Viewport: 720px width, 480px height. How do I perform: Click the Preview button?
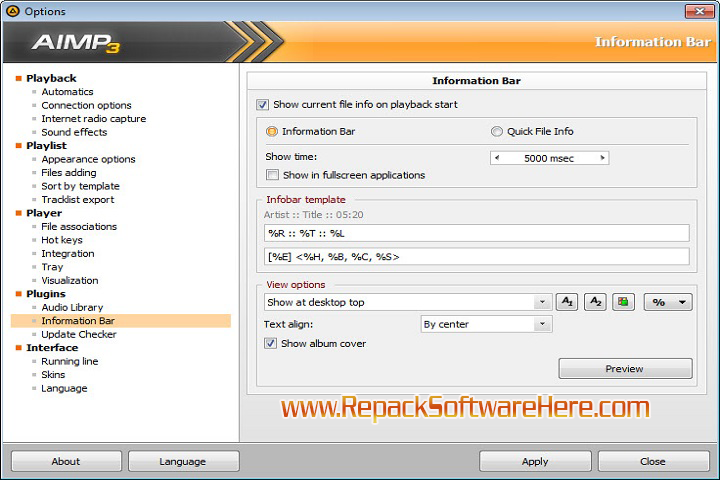[x=625, y=368]
